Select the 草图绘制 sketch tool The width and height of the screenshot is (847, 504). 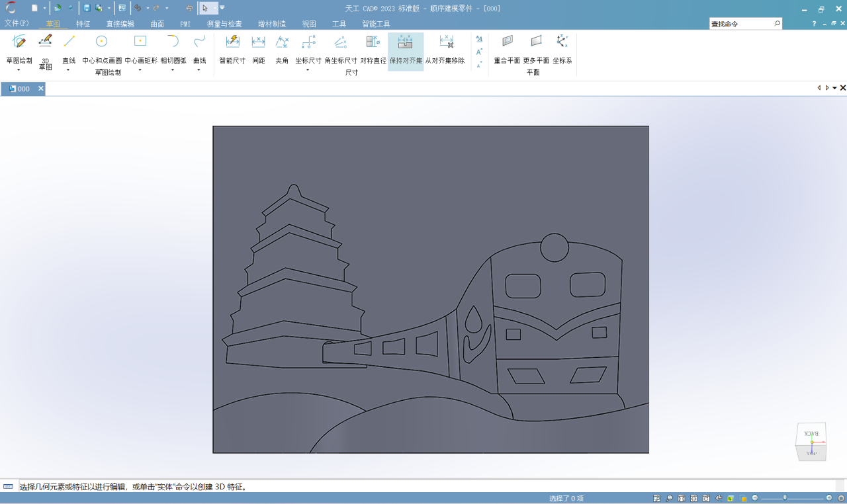click(19, 49)
